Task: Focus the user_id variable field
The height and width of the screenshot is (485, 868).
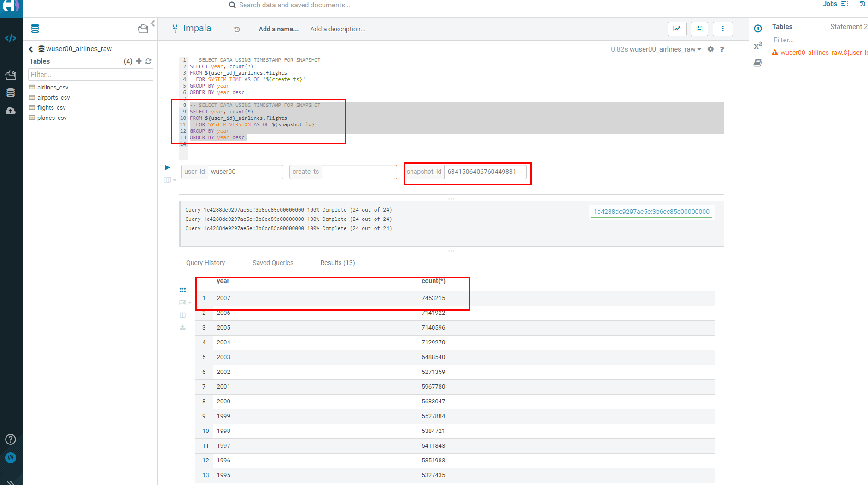Action: 245,172
